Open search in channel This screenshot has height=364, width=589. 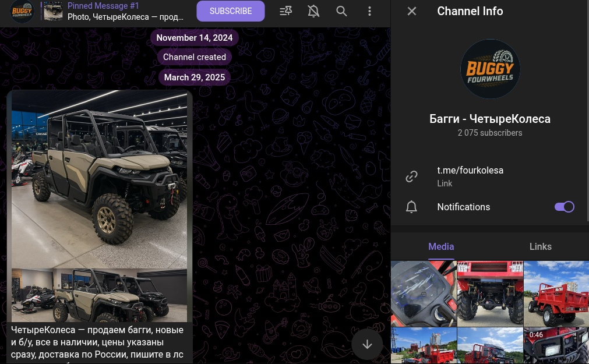342,11
